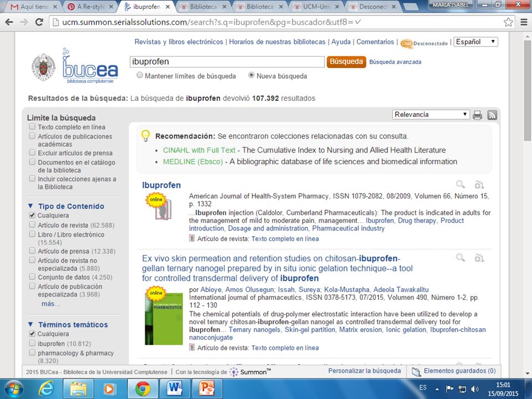Preview the Ex vivo skin result magnifier

[x=461, y=258]
